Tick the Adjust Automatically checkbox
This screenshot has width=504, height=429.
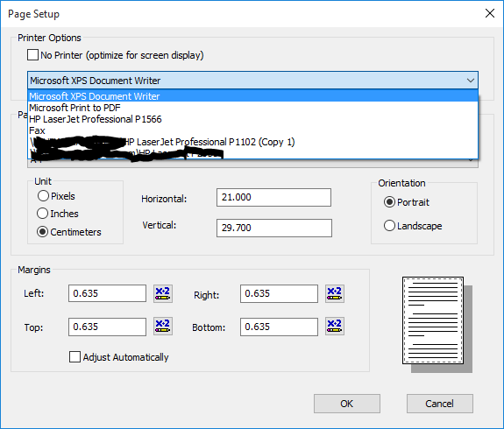point(75,356)
